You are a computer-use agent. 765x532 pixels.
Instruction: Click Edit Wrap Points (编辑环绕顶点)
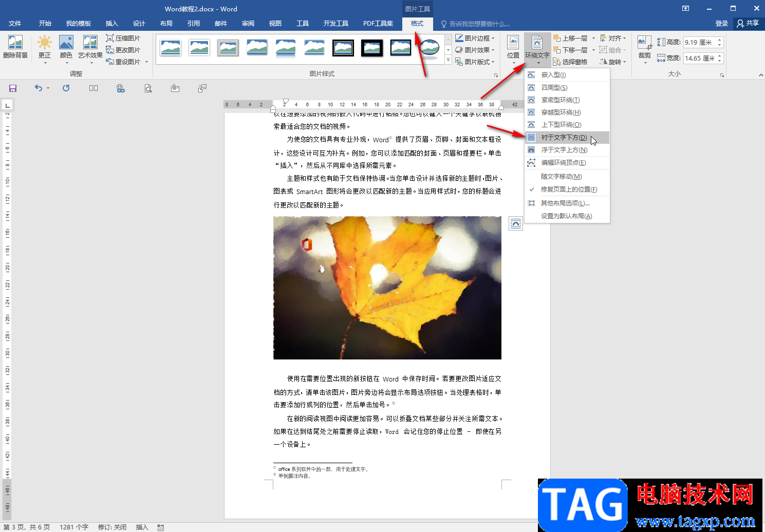(x=567, y=163)
